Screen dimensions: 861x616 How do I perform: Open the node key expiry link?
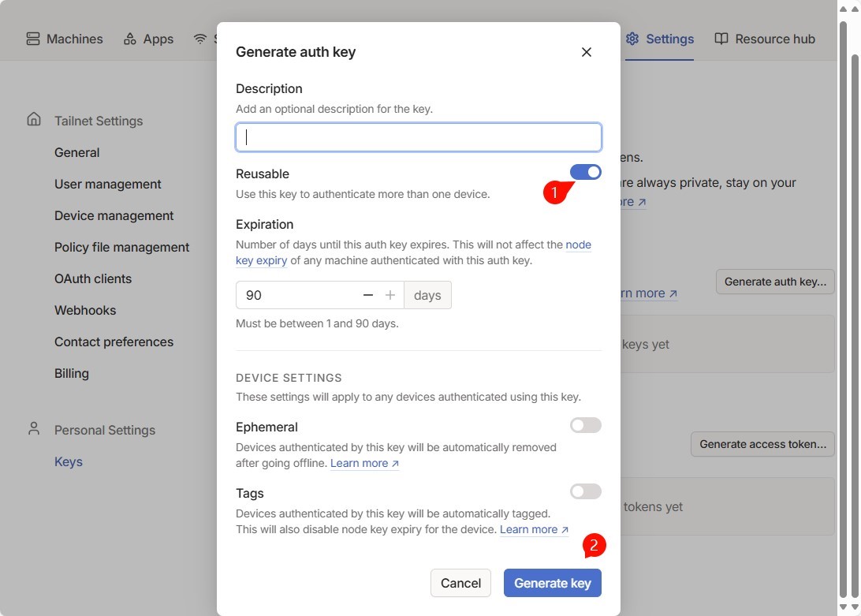(413, 252)
